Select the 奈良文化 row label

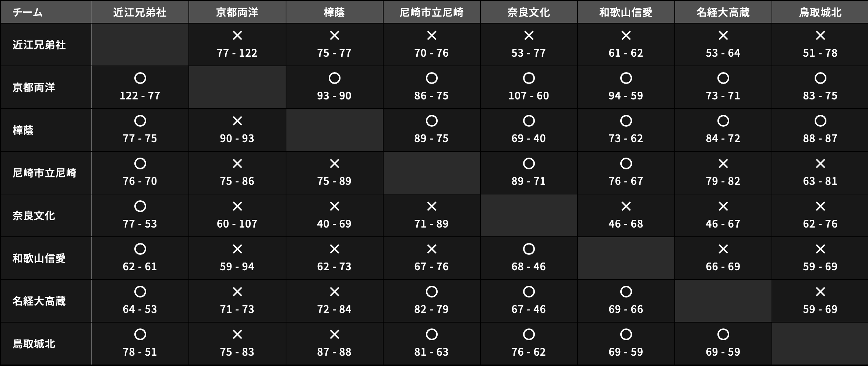point(34,216)
